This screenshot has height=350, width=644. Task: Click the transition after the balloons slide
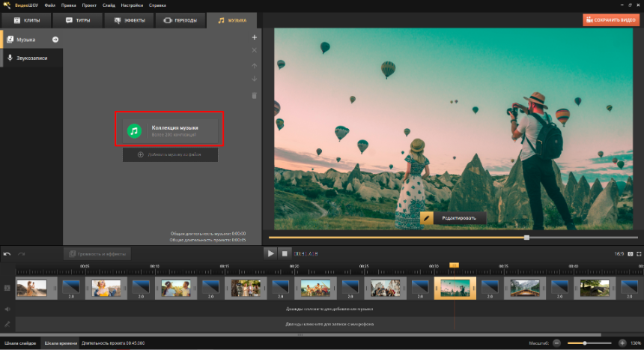pyautogui.click(x=490, y=288)
